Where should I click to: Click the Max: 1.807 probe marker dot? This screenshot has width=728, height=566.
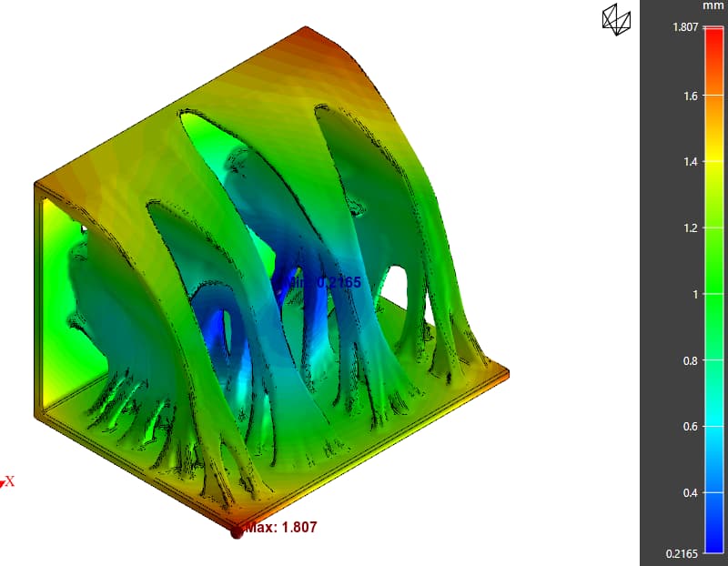pos(236,533)
